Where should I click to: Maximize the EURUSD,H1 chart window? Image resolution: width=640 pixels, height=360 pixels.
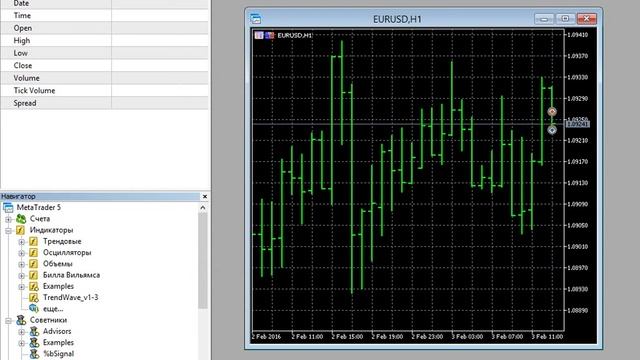point(565,19)
